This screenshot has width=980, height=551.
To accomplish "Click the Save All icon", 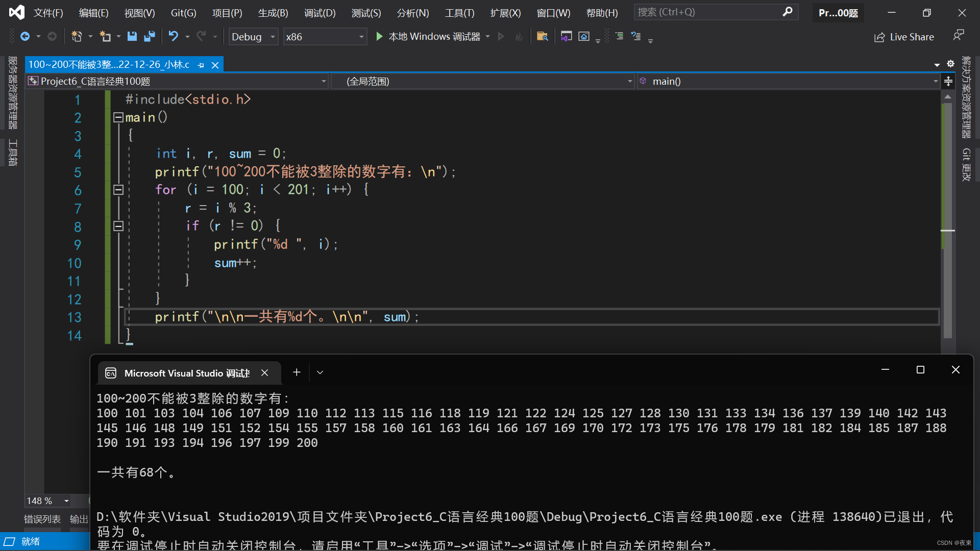I will coord(149,36).
